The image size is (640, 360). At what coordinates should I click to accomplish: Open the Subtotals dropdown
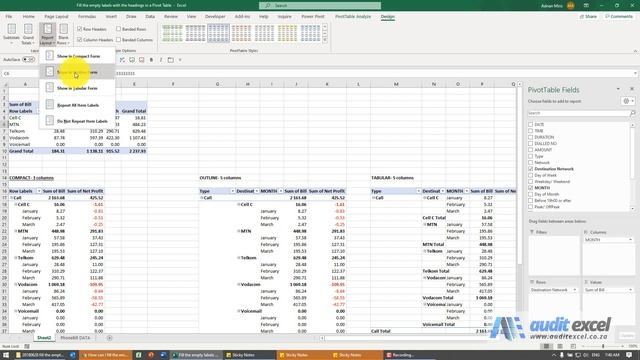tap(11, 34)
